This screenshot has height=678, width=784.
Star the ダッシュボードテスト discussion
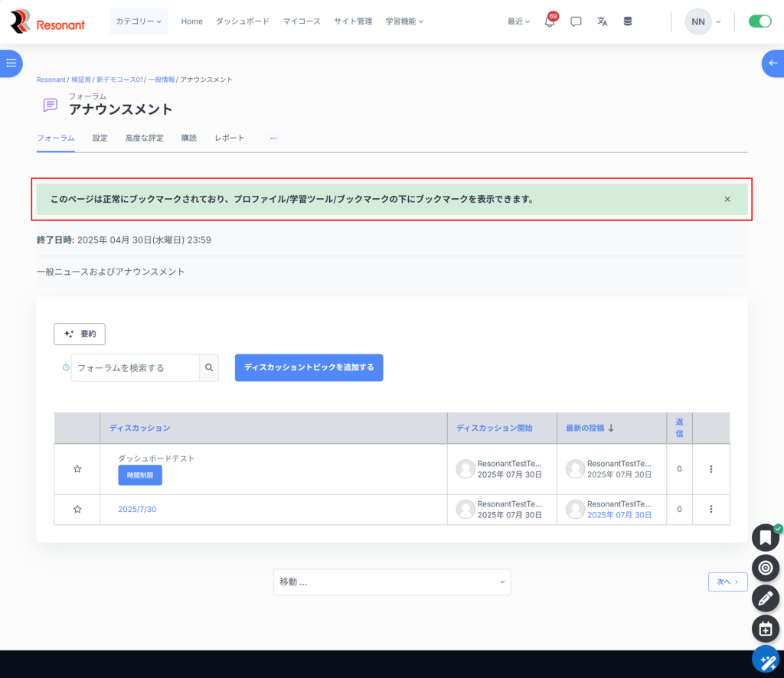click(x=77, y=469)
